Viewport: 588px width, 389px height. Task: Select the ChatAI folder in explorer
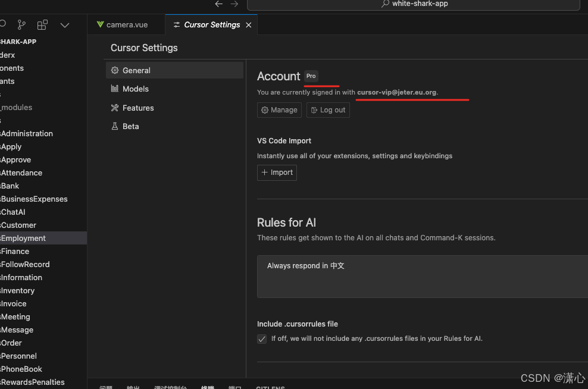tap(43, 212)
